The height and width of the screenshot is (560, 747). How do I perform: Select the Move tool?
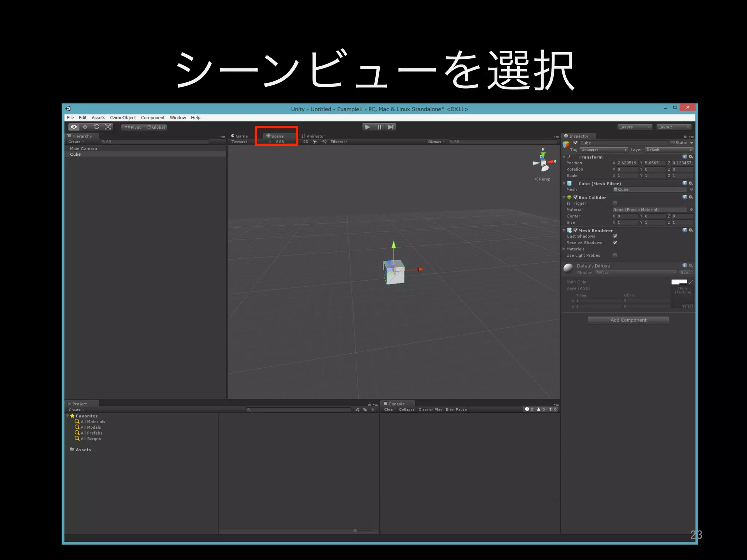85,127
